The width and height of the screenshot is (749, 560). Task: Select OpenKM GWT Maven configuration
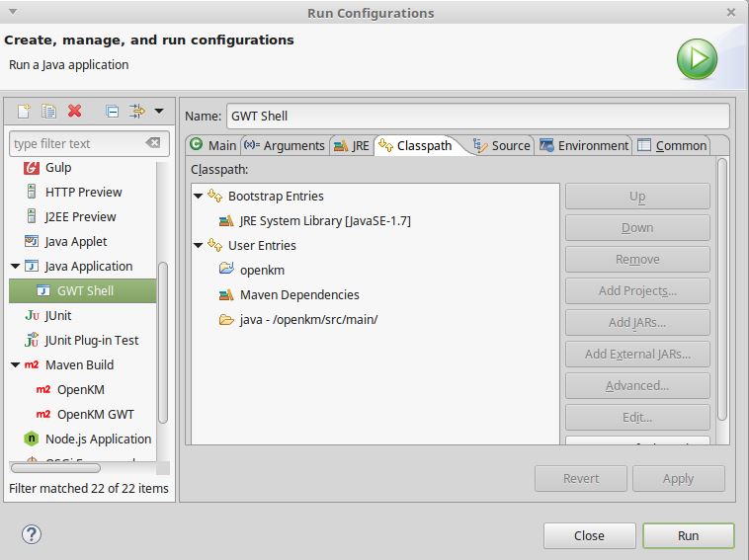(x=95, y=415)
